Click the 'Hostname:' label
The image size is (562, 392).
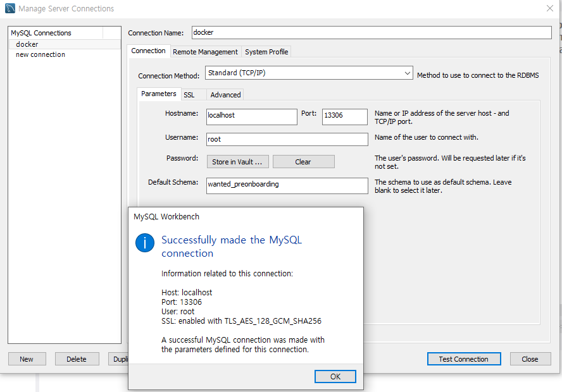click(x=182, y=113)
